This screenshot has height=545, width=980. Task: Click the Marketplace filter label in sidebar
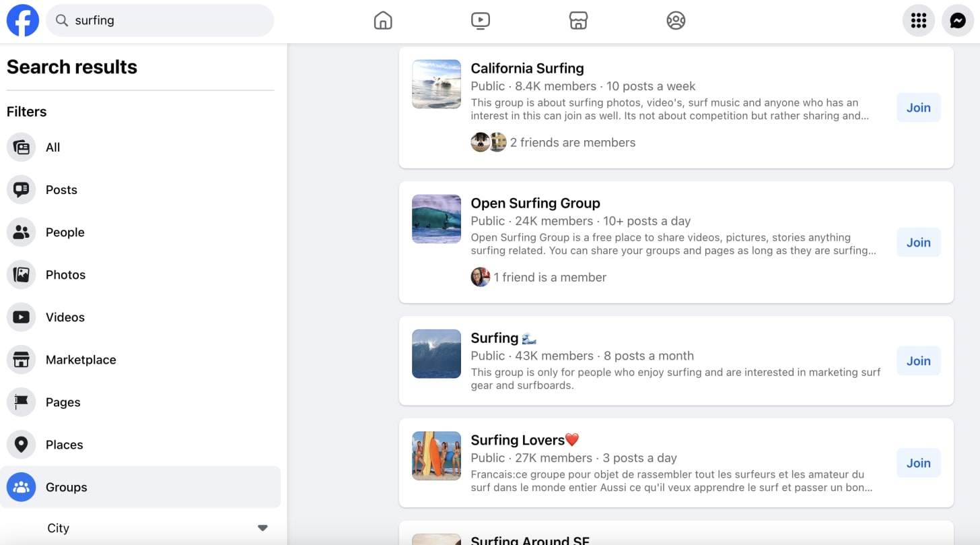[81, 360]
